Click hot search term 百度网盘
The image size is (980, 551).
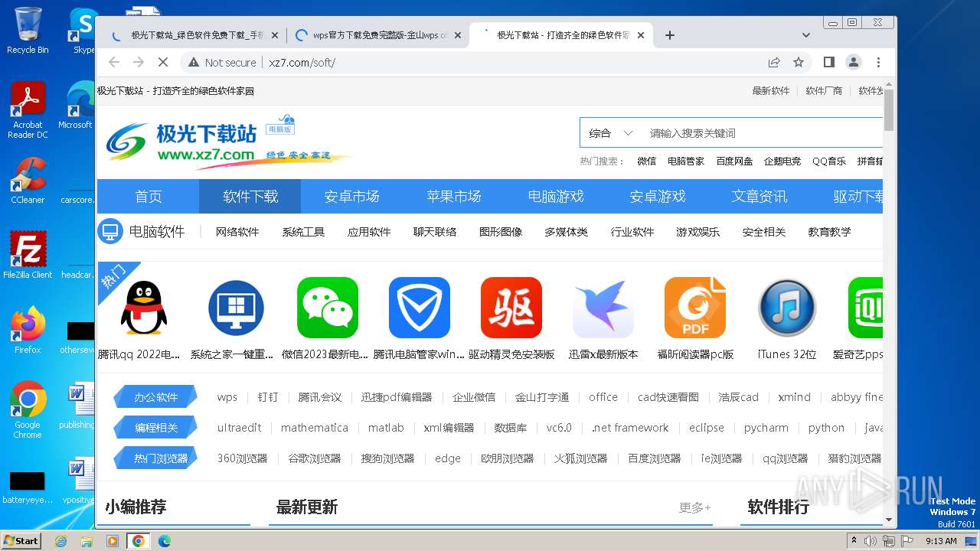[x=734, y=161]
